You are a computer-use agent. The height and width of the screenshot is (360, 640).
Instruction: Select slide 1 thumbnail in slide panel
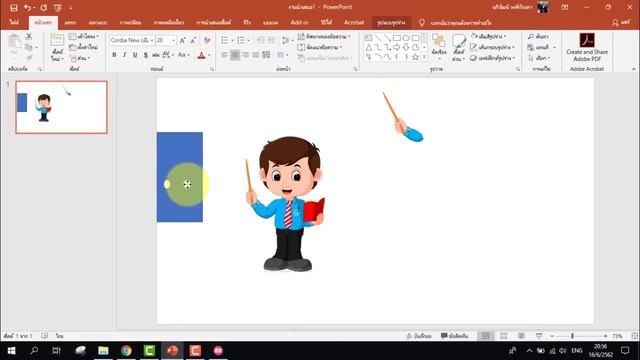click(62, 107)
